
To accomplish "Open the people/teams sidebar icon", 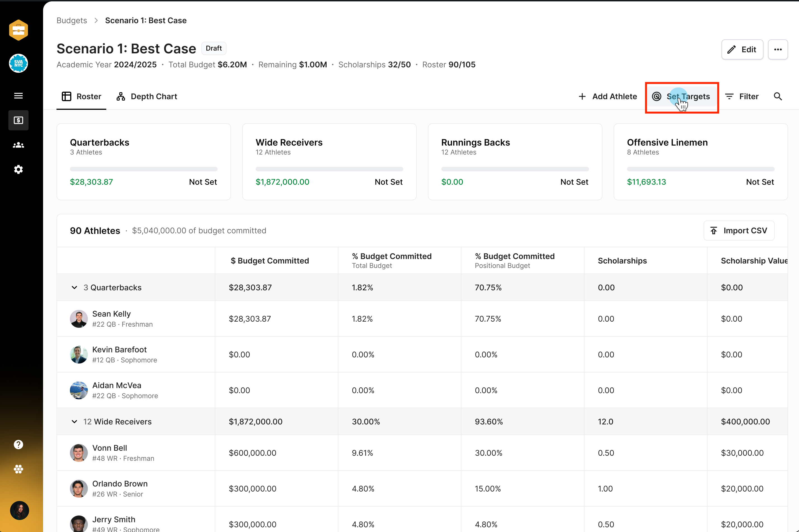I will coord(18,145).
